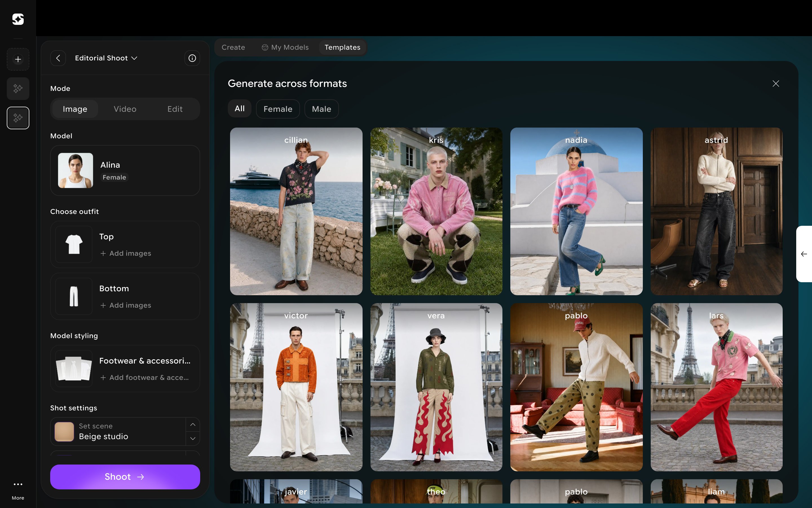This screenshot has height=508, width=812.
Task: Step Set scene down with chevron
Action: 193,439
